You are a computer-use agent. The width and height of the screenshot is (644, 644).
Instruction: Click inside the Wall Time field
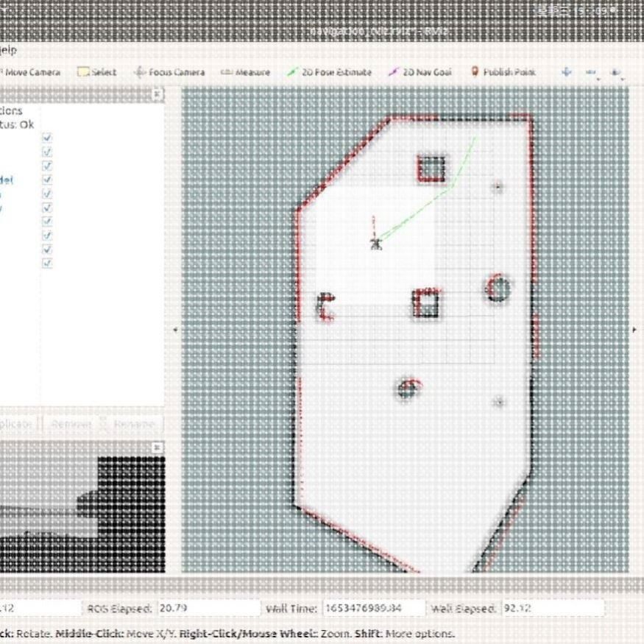(x=375, y=608)
